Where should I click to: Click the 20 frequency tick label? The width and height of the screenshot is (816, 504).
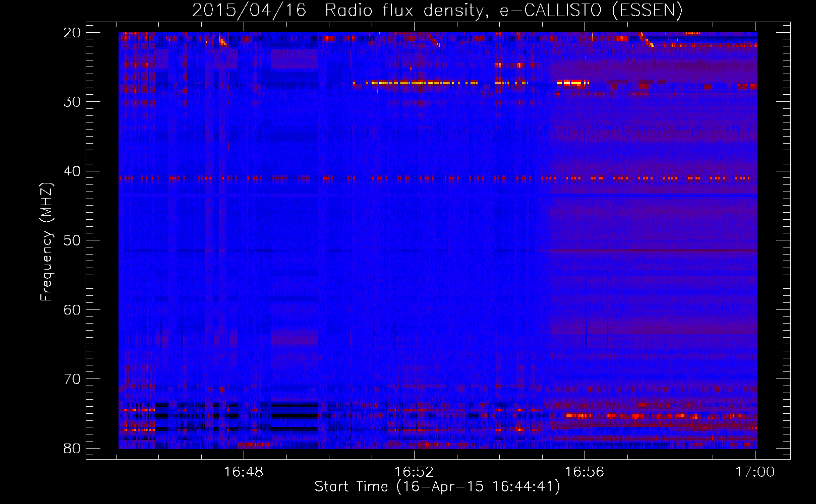[x=72, y=32]
